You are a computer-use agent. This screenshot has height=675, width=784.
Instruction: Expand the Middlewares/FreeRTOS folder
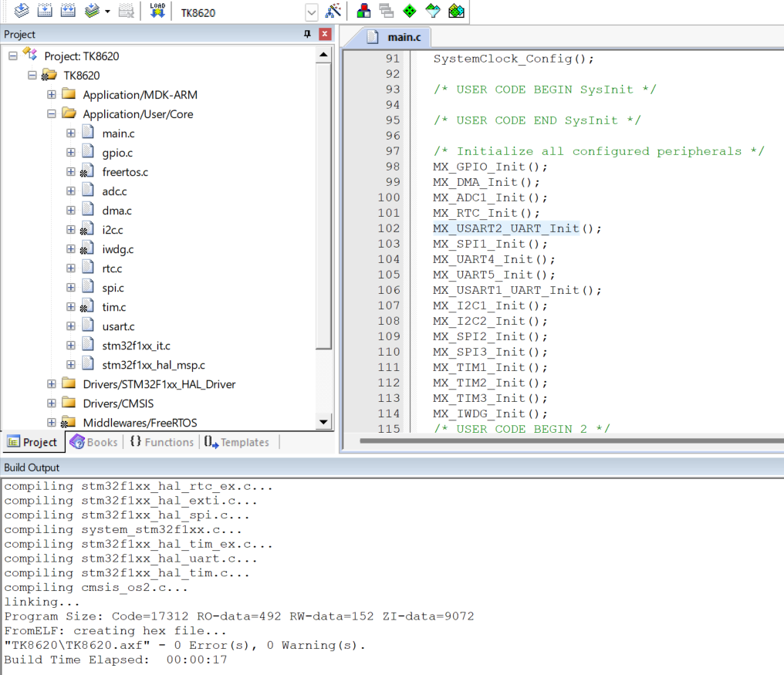coord(52,422)
